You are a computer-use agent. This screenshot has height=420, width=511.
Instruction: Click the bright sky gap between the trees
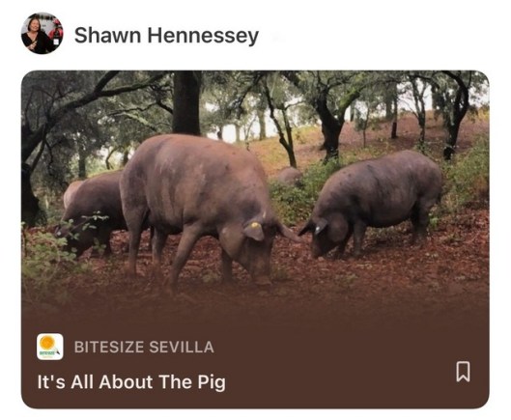tap(228, 132)
